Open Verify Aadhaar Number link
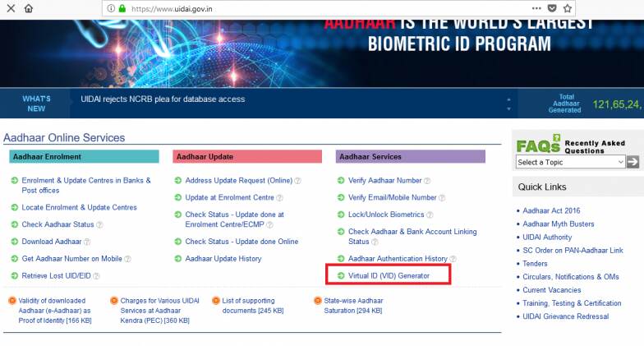Image resolution: width=644 pixels, height=346 pixels. coord(384,181)
